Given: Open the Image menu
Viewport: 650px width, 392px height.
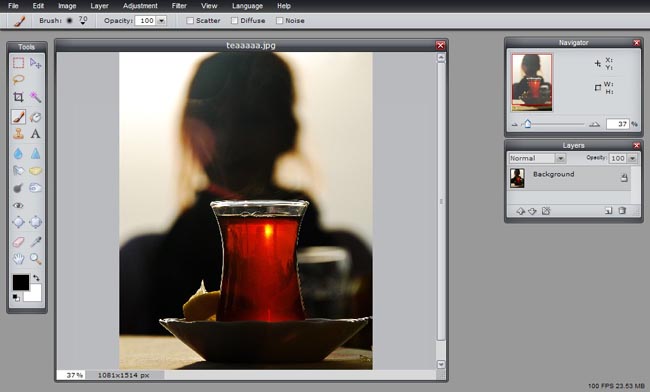Looking at the screenshot, I should tap(67, 6).
